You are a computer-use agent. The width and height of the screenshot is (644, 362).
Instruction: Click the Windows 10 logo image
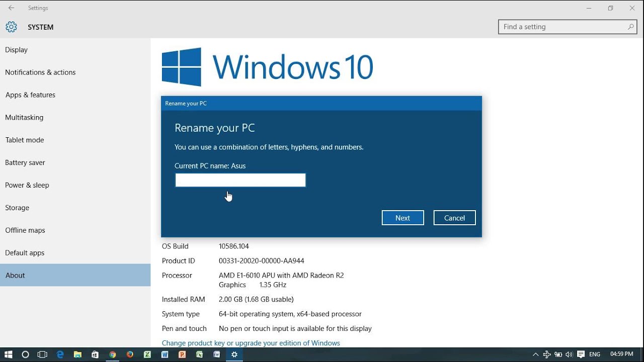268,67
